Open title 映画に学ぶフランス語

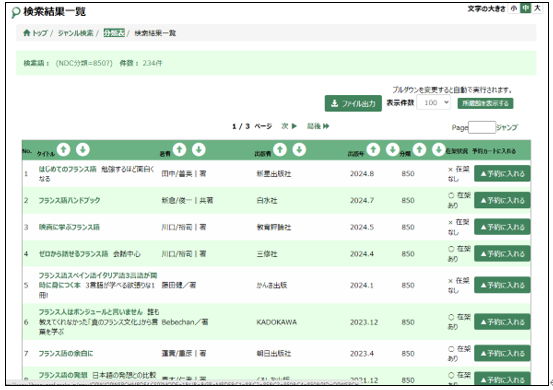(69, 227)
